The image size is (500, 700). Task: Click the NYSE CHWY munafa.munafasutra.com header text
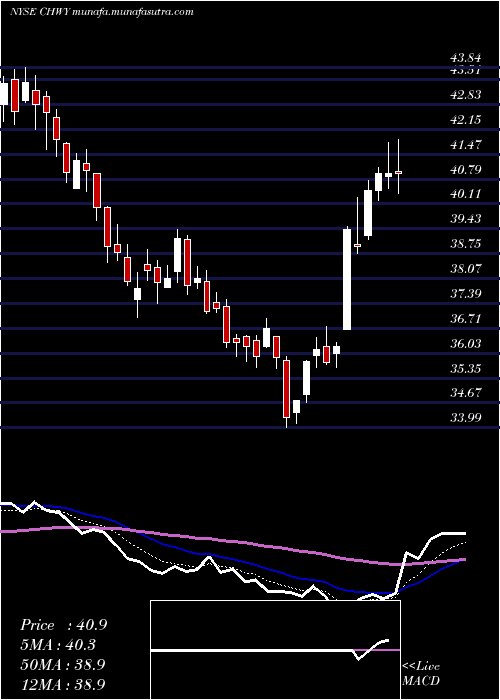(x=101, y=12)
